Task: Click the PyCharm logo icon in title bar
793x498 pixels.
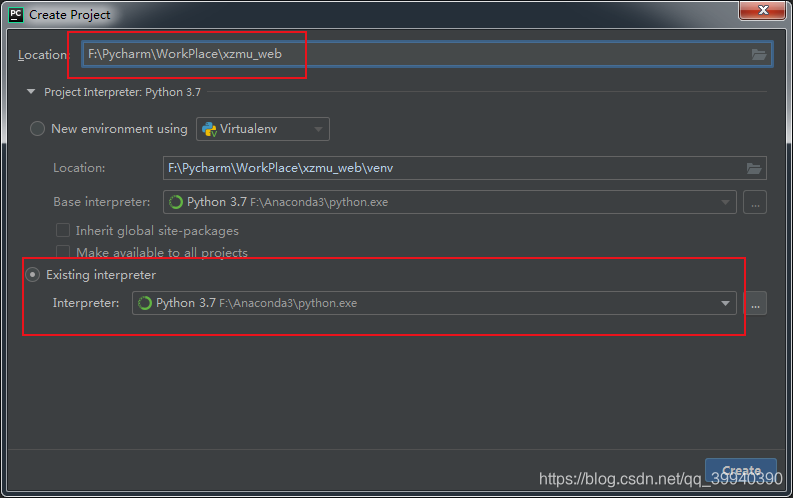Action: (x=16, y=15)
